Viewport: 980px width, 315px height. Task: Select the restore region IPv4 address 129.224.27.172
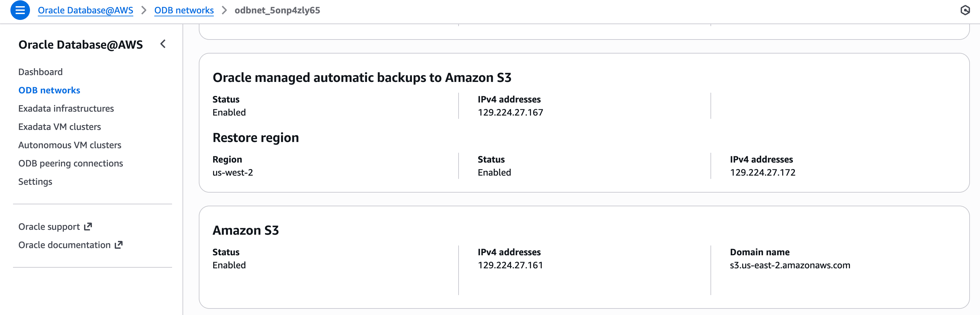pos(762,172)
